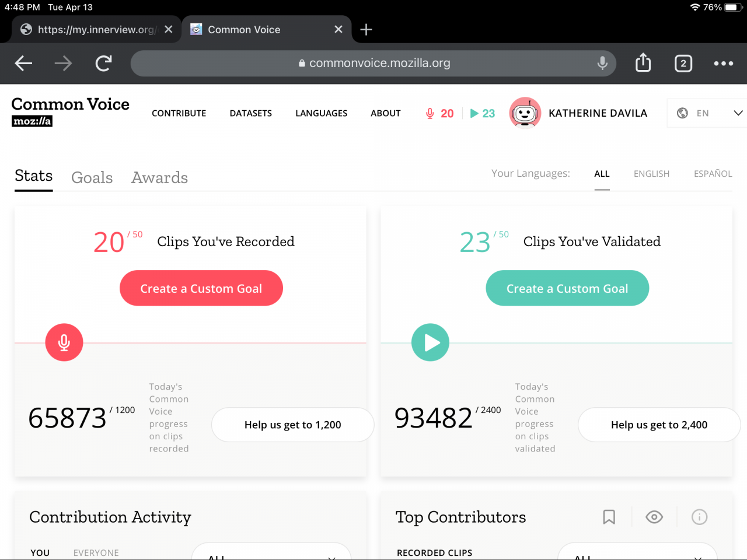Click the Wi-Fi status icon

[x=694, y=7]
